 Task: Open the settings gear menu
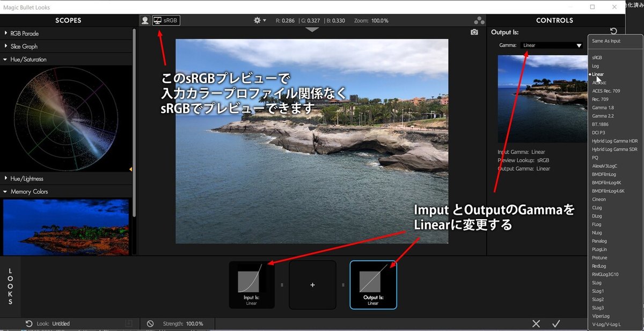pyautogui.click(x=257, y=20)
